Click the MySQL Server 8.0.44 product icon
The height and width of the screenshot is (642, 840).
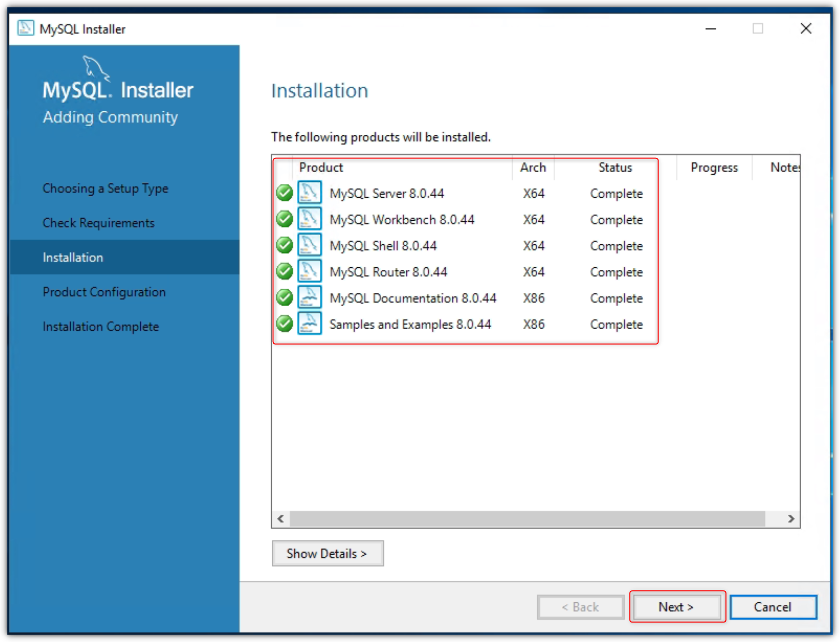[x=310, y=192]
